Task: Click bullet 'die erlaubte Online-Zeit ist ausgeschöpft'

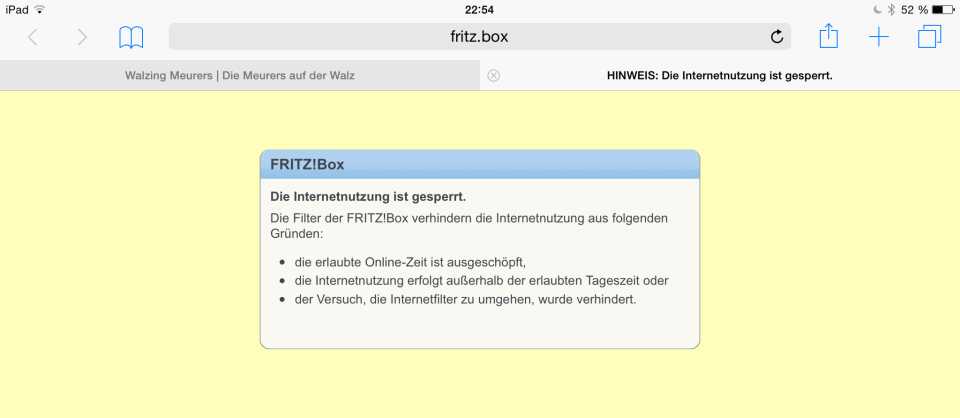Action: pos(410,262)
